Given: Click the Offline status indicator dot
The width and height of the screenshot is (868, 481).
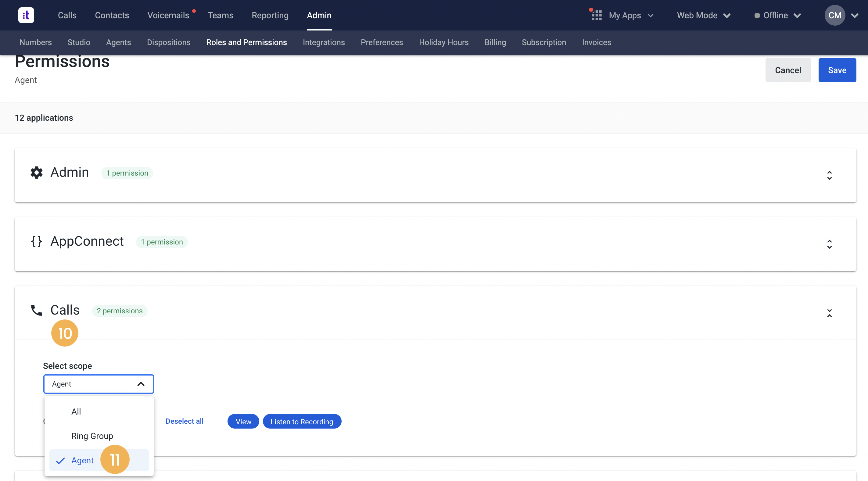Looking at the screenshot, I should point(757,15).
